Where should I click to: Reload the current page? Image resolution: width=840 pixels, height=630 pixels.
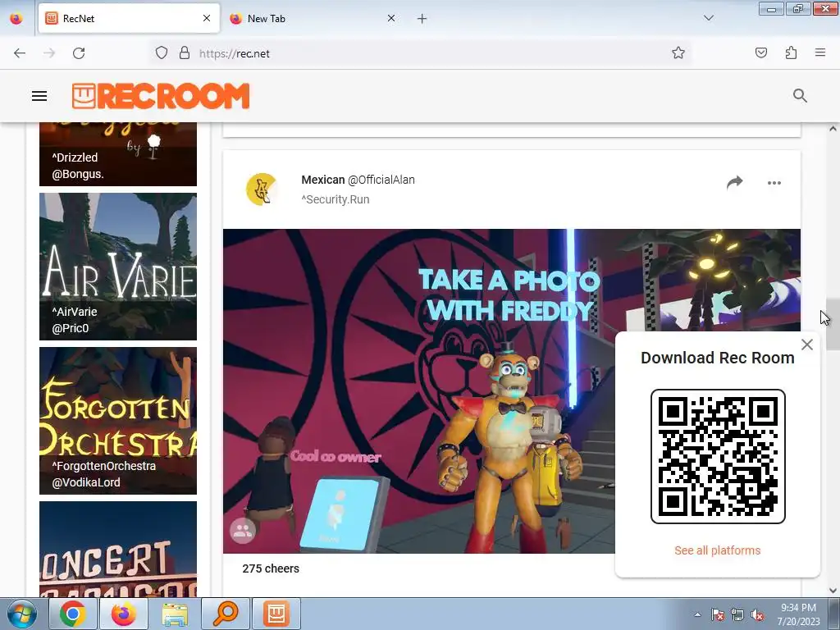[79, 53]
